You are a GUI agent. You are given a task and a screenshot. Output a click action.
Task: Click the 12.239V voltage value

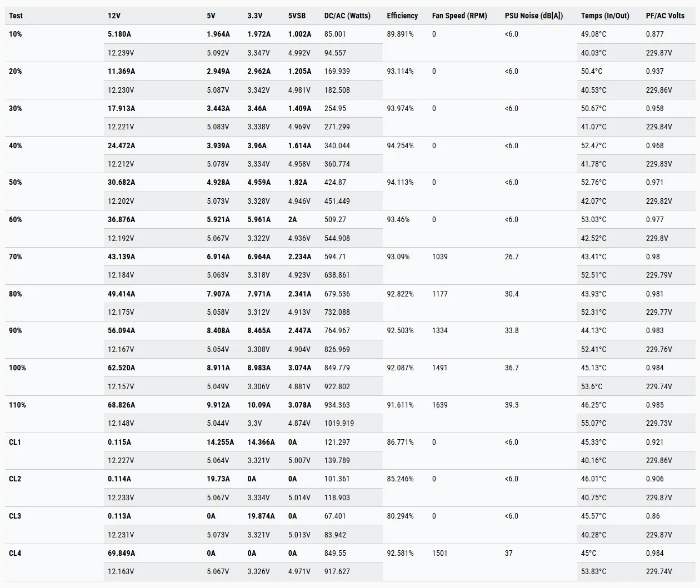pos(121,53)
